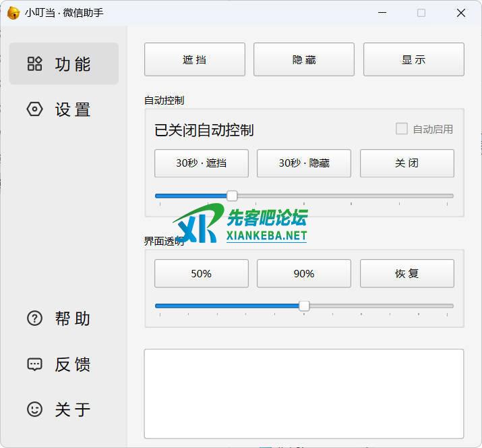Click the 帮助 question mark icon
482x448 pixels.
tap(34, 318)
